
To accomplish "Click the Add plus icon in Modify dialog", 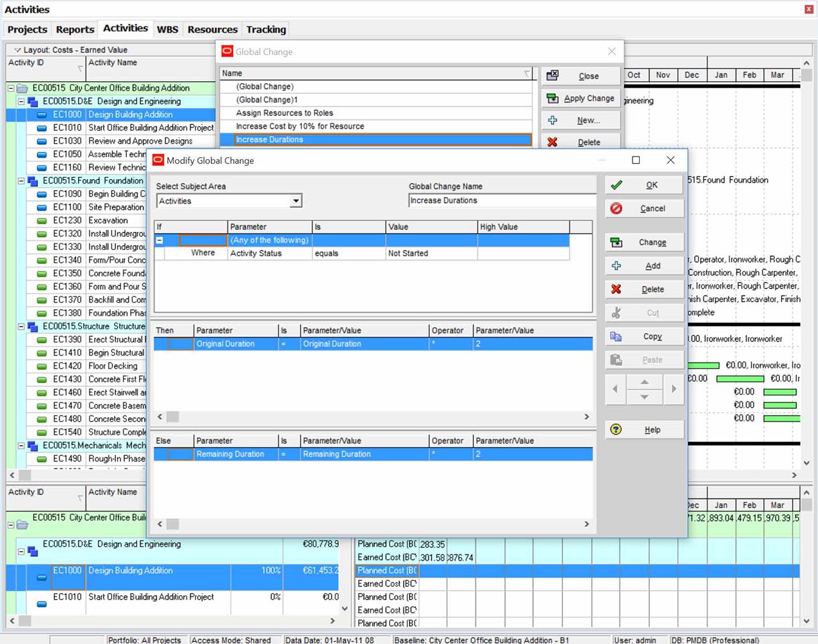I will point(616,266).
